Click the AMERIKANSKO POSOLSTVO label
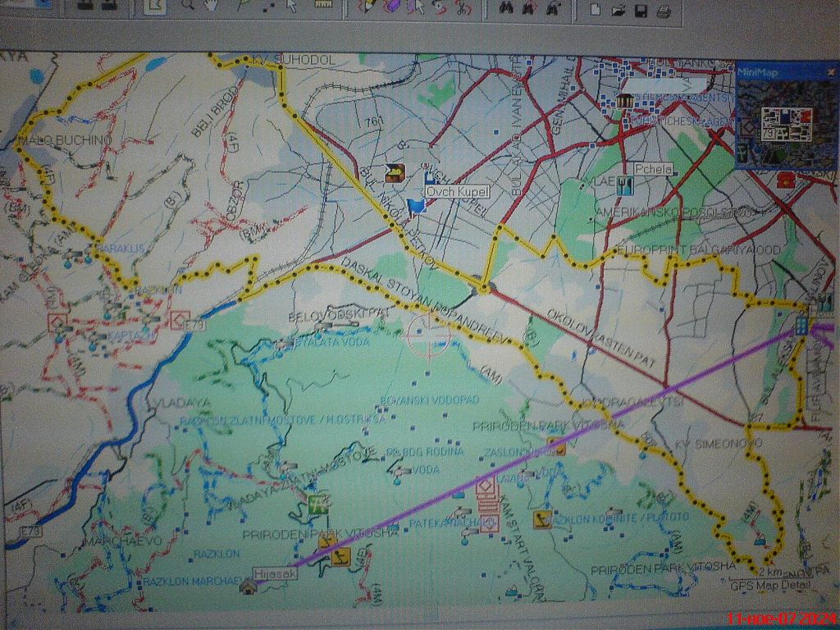The width and height of the screenshot is (840, 630). [x=676, y=212]
